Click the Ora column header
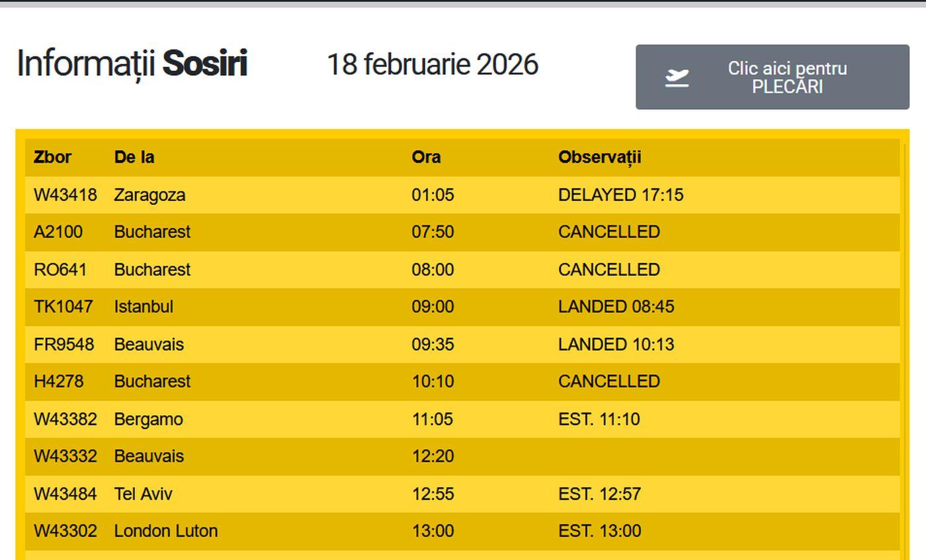The height and width of the screenshot is (560, 926). tap(426, 157)
